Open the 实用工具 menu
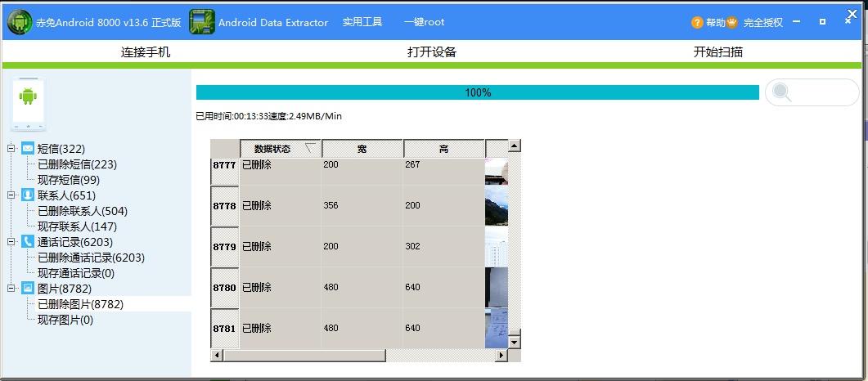The image size is (868, 381). click(x=362, y=22)
